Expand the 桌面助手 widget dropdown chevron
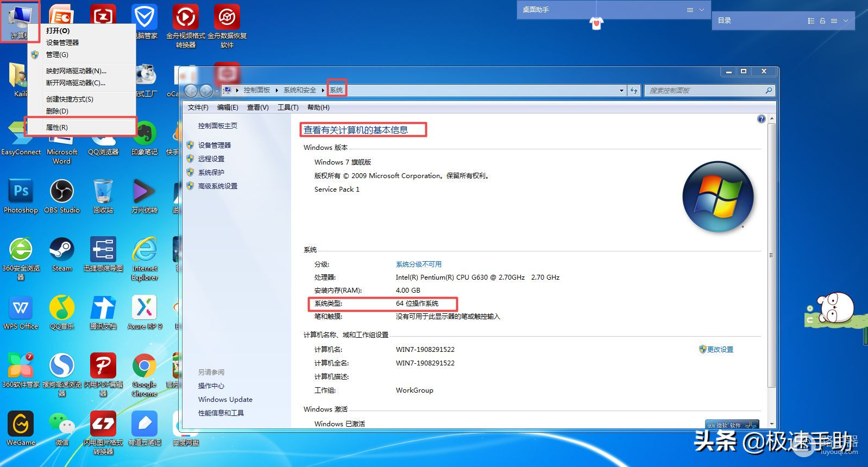 tap(701, 10)
